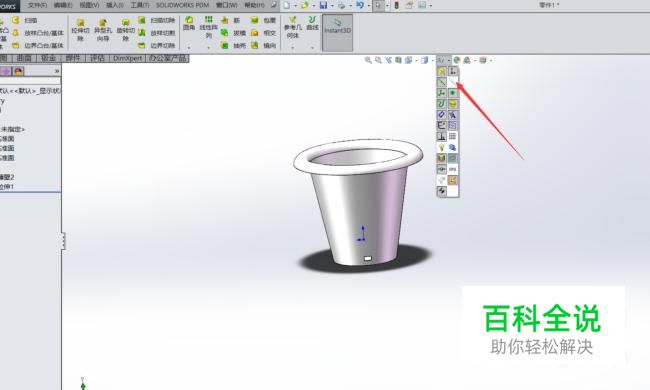Switch to the 办公室产品 tab
Image resolution: width=650 pixels, height=390 pixels.
click(168, 58)
